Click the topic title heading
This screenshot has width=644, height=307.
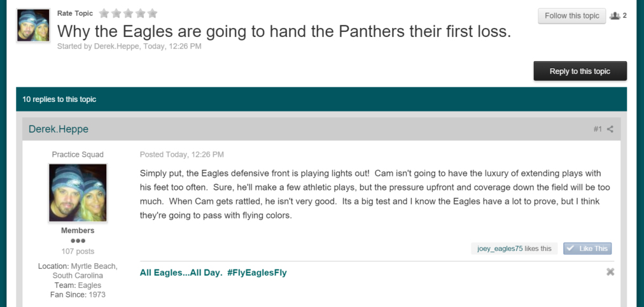[x=284, y=31]
